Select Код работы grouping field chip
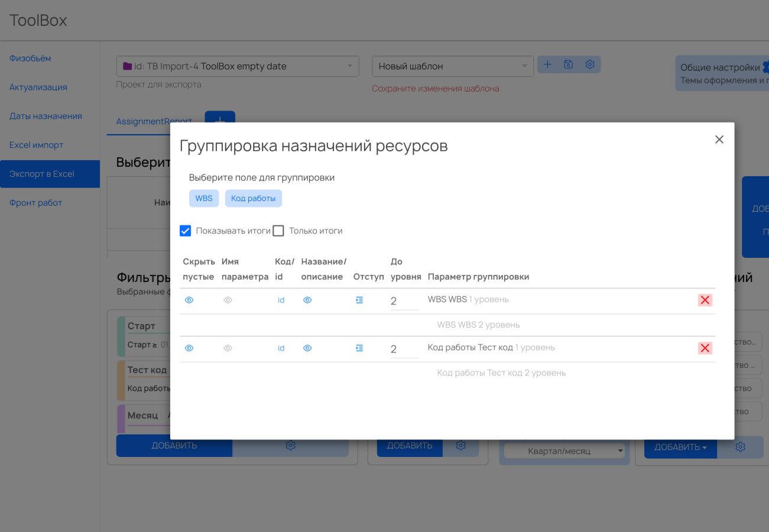Image resolution: width=769 pixels, height=532 pixels. click(x=254, y=199)
